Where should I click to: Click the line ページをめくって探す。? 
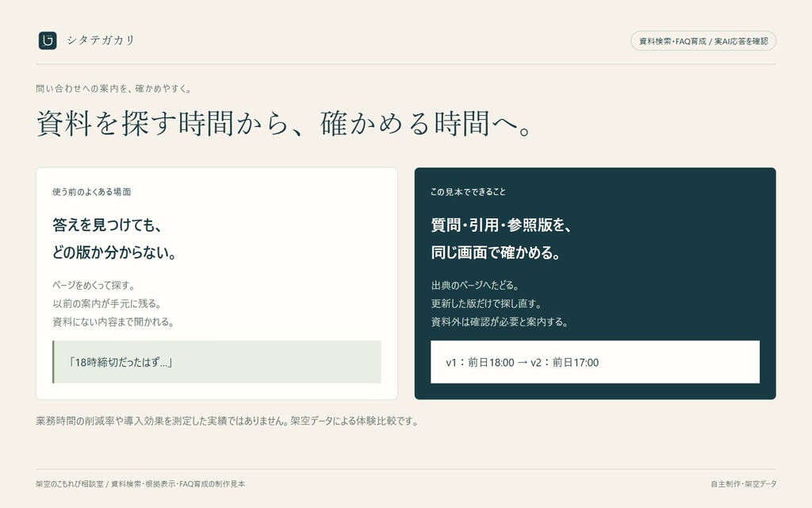[x=94, y=285]
